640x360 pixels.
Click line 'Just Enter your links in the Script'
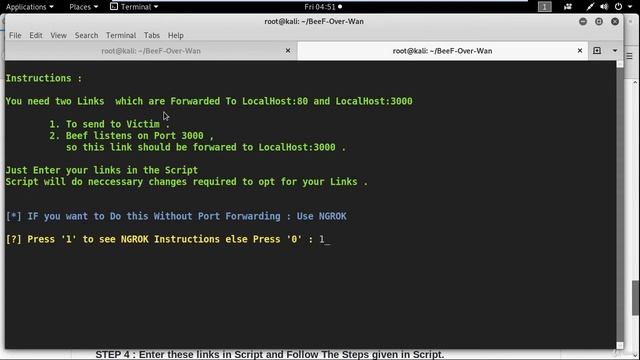[x=102, y=170]
